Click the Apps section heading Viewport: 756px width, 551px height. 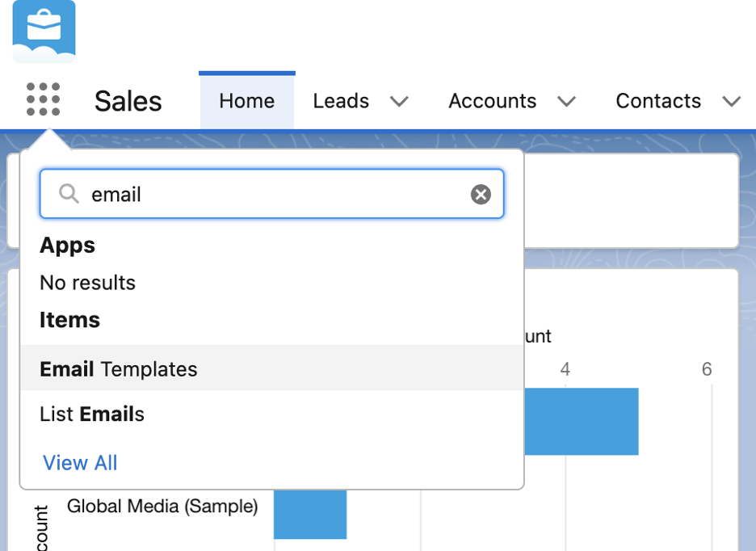pyautogui.click(x=68, y=245)
